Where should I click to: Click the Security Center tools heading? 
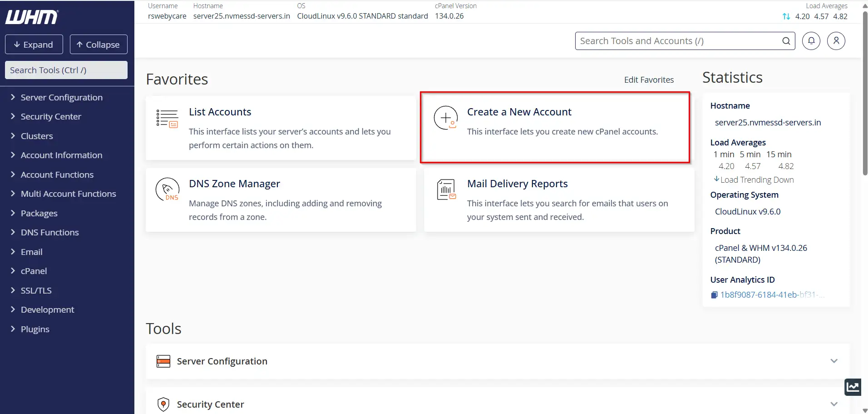(210, 404)
